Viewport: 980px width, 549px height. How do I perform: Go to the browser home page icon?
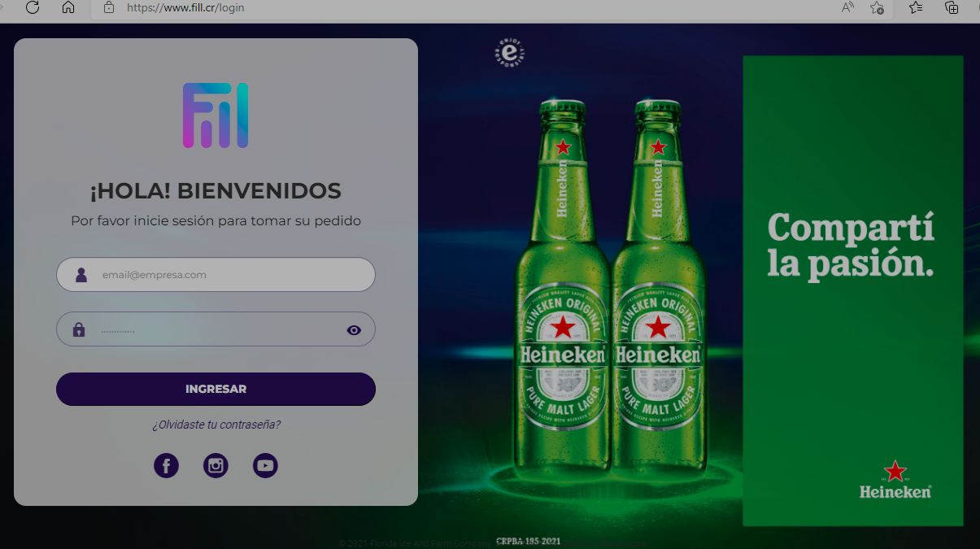[68, 7]
